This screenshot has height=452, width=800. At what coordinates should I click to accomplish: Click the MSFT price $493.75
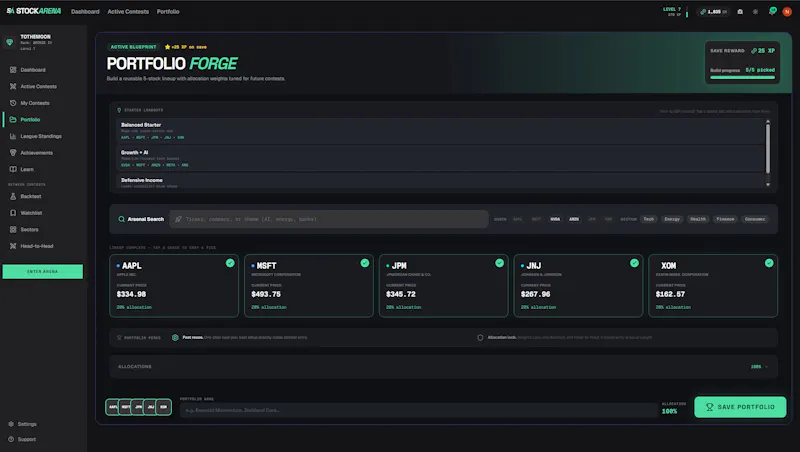(x=266, y=294)
